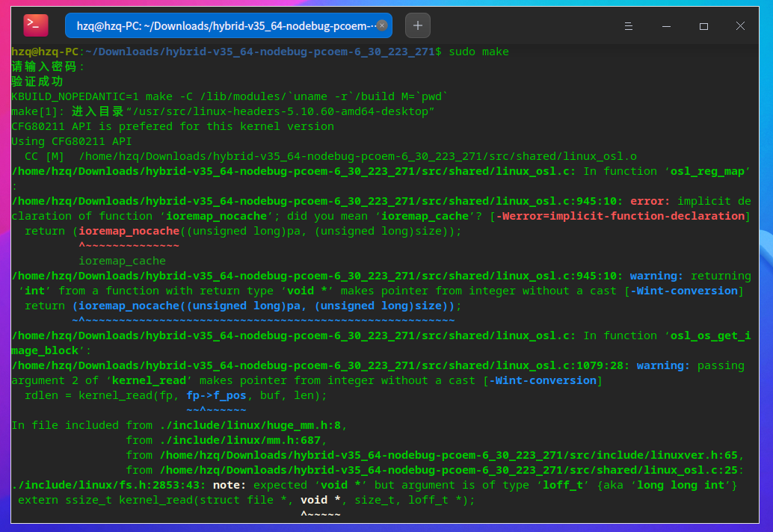Click the white 'note:' label

pos(230,485)
